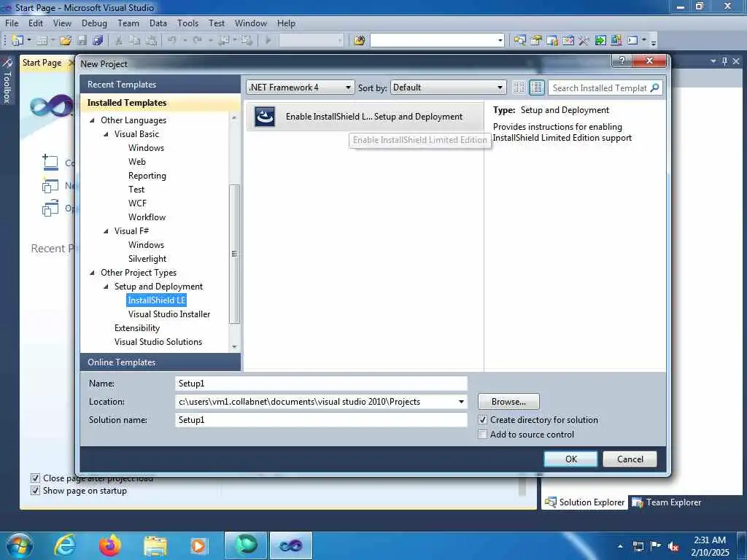Open the Sort by Default dropdown
This screenshot has height=560, width=747.
click(x=449, y=87)
